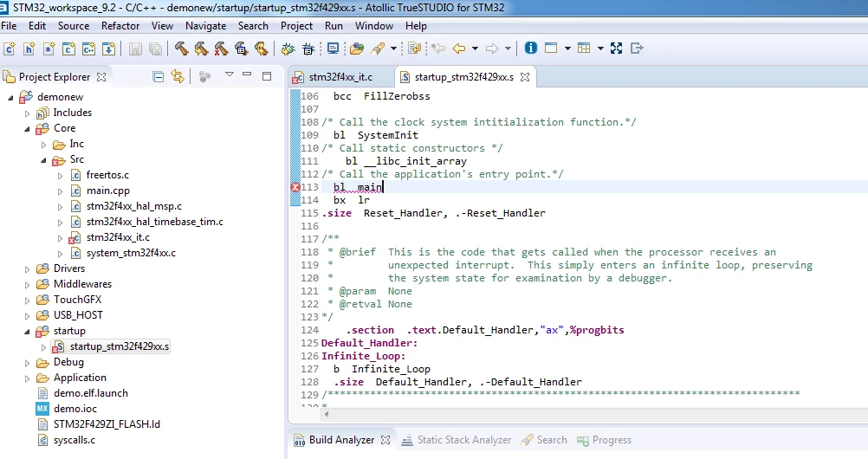Open the File menu

click(x=9, y=25)
